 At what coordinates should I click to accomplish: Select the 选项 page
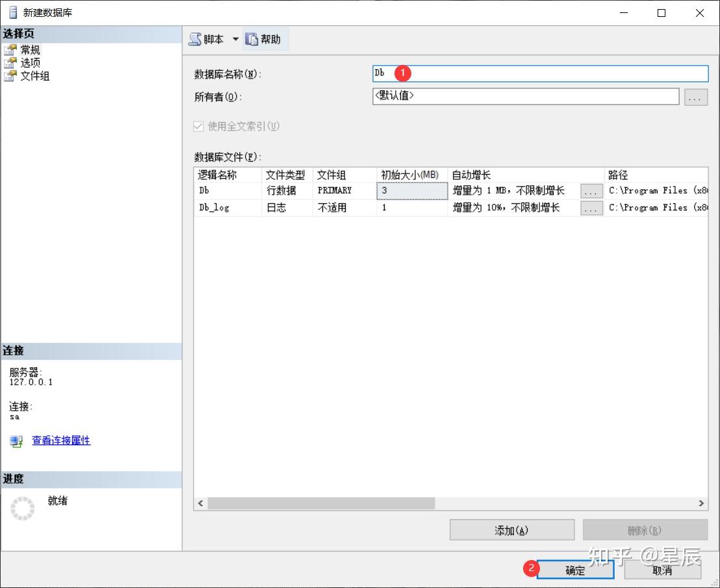click(31, 62)
